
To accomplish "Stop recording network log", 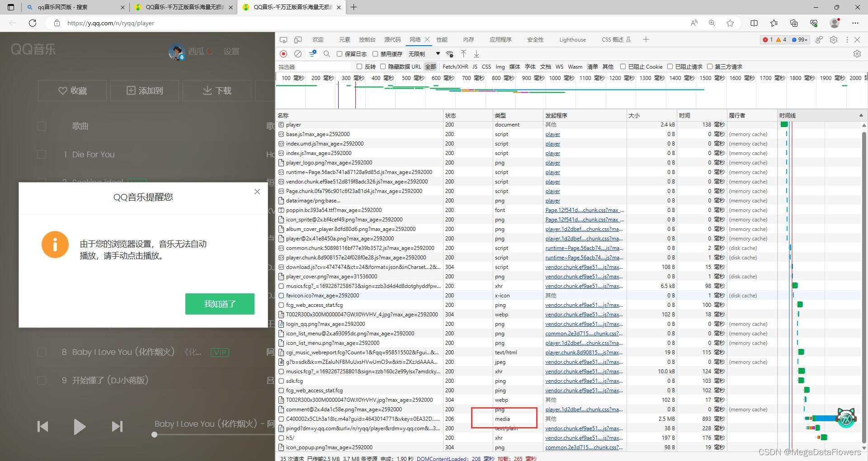I will [x=283, y=54].
